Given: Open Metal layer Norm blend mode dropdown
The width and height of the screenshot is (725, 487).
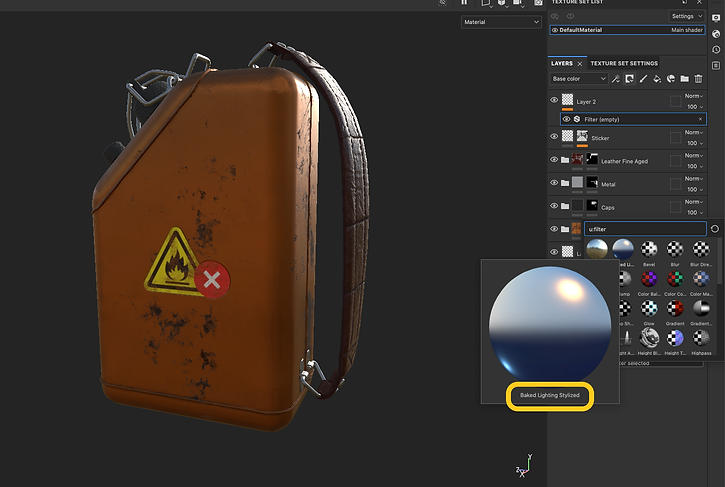Looking at the screenshot, I should pyautogui.click(x=694, y=179).
